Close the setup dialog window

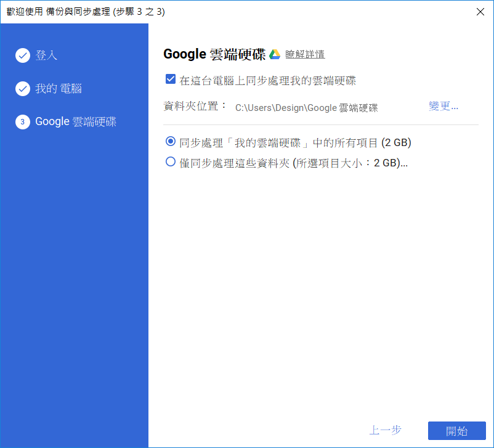tap(480, 12)
